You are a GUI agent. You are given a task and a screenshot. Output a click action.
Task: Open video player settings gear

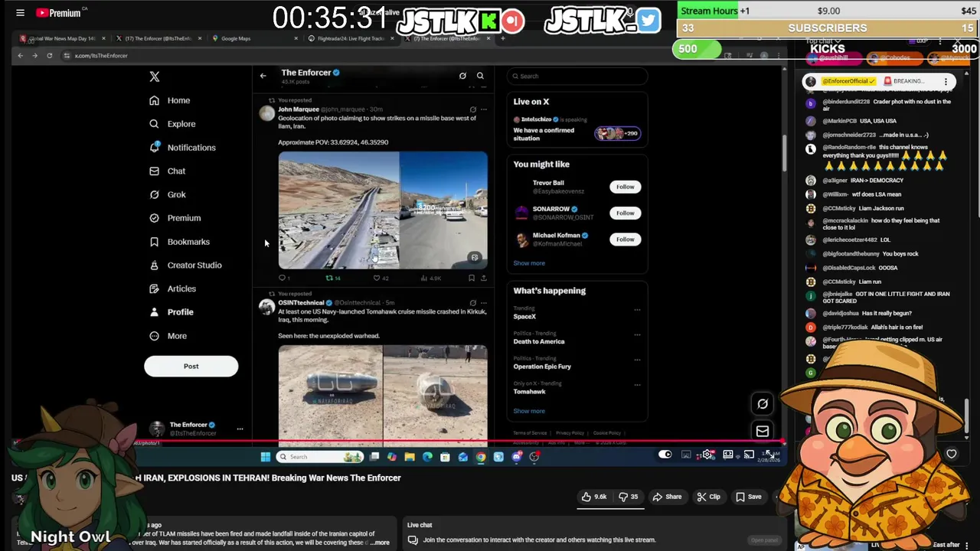tap(707, 455)
